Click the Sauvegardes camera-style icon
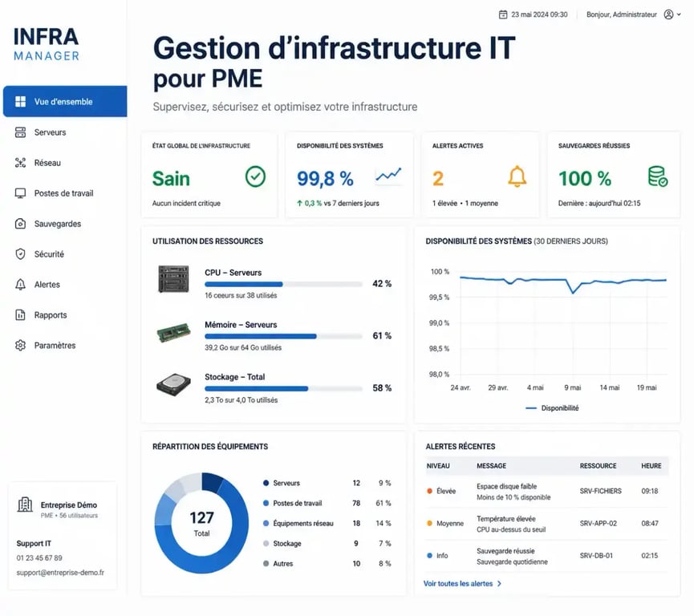This screenshot has width=694, height=616. [20, 224]
